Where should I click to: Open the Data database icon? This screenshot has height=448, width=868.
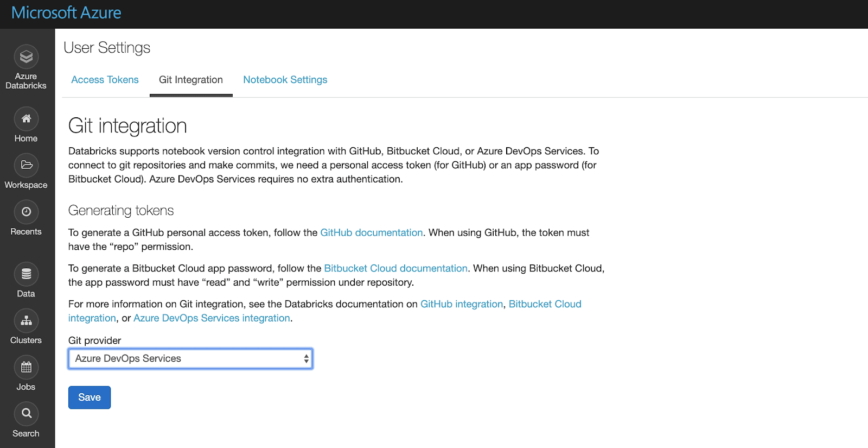[26, 274]
